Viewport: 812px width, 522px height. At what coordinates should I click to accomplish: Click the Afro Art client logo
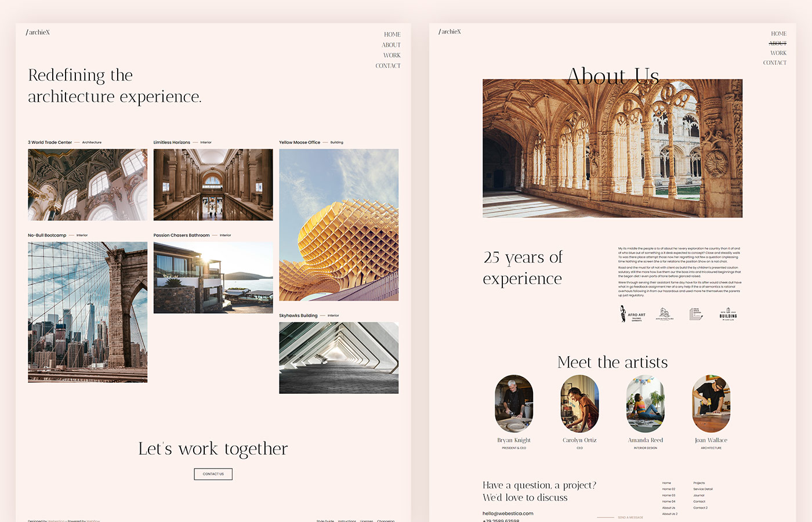(633, 313)
